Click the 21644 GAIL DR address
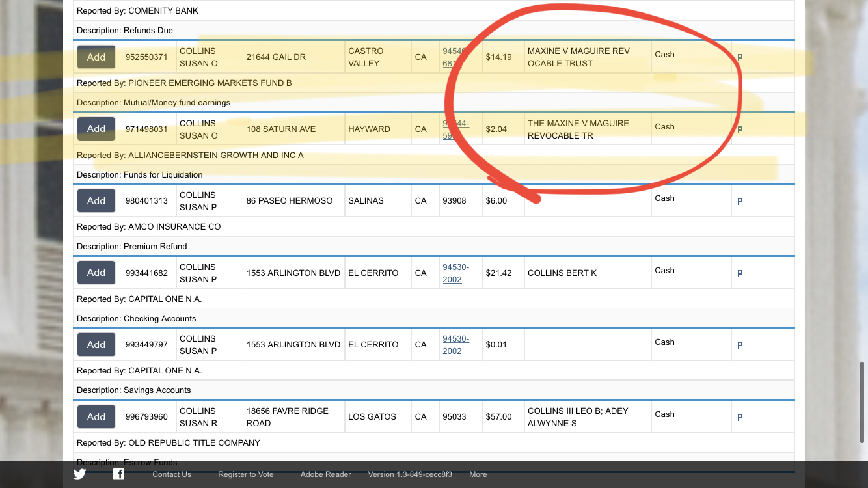This screenshot has width=868, height=488. point(276,57)
